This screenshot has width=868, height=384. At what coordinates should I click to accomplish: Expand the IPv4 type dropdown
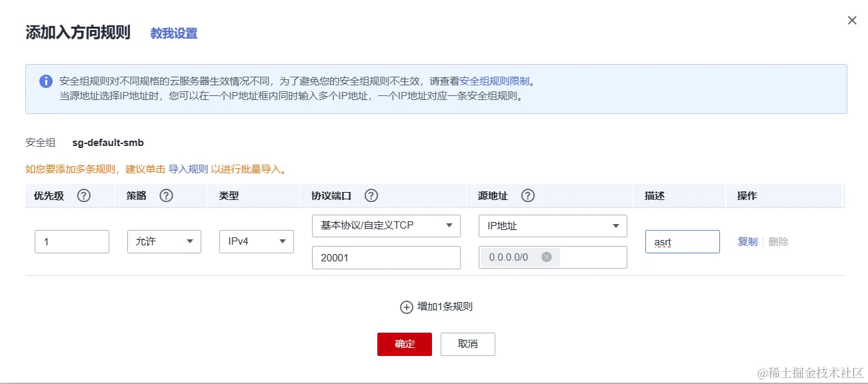click(x=257, y=241)
